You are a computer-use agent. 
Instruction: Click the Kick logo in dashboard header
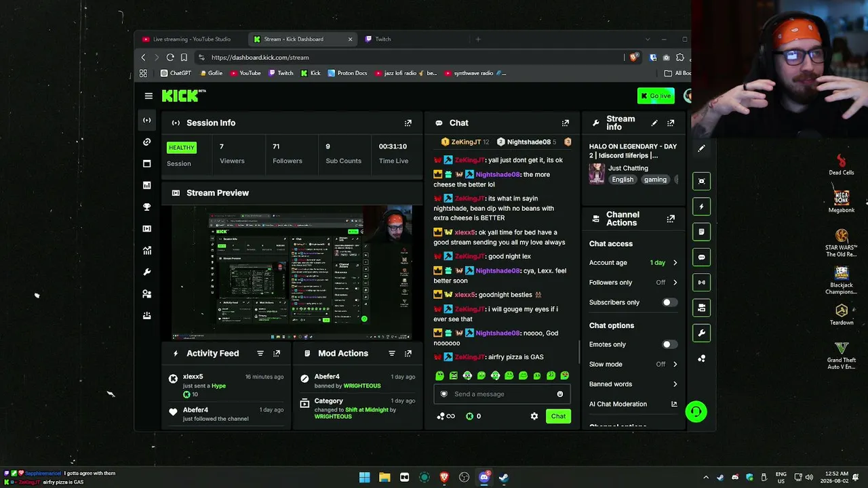click(184, 96)
